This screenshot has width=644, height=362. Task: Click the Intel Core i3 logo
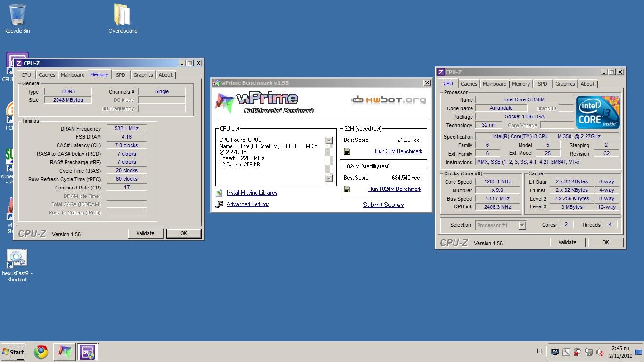click(598, 112)
